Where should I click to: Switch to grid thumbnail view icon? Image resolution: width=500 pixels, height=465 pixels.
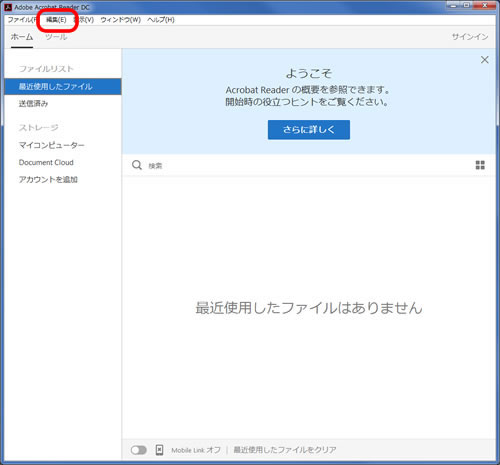480,165
